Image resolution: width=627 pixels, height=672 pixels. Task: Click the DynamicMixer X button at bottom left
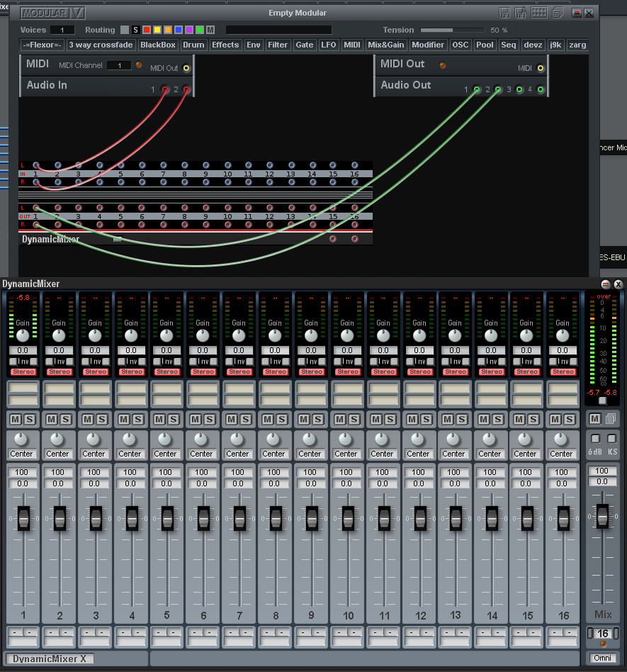pos(50,659)
